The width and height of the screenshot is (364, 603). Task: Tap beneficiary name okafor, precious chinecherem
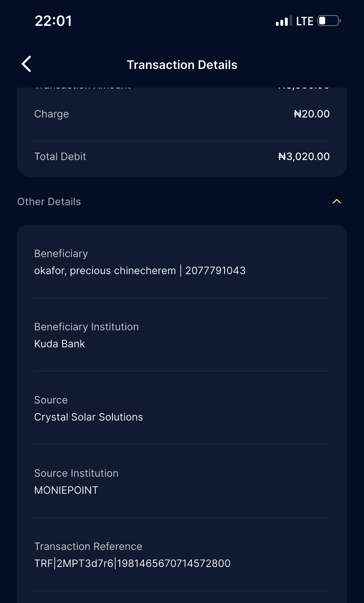click(x=105, y=271)
